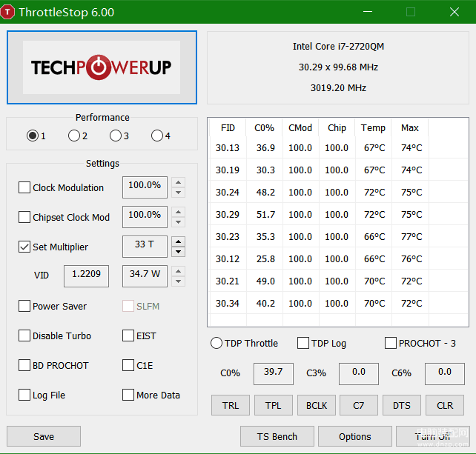Click the BCLK button
The height and width of the screenshot is (454, 476).
click(x=317, y=405)
